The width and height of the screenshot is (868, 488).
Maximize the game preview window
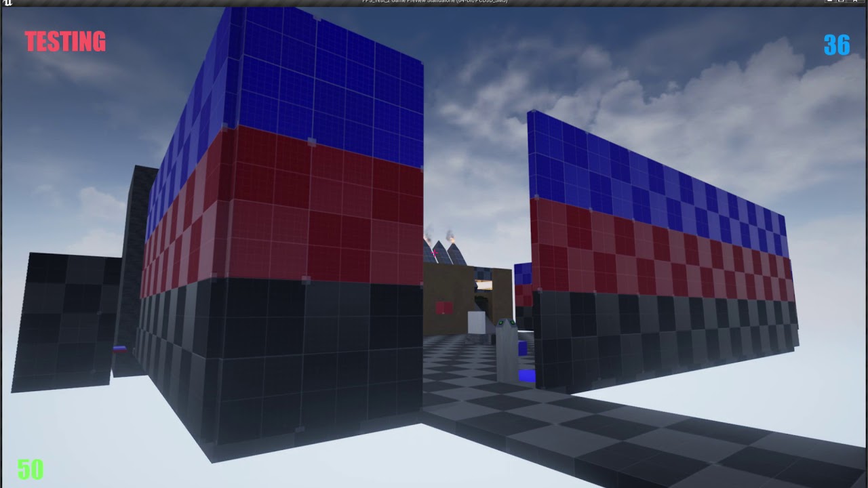(842, 2)
